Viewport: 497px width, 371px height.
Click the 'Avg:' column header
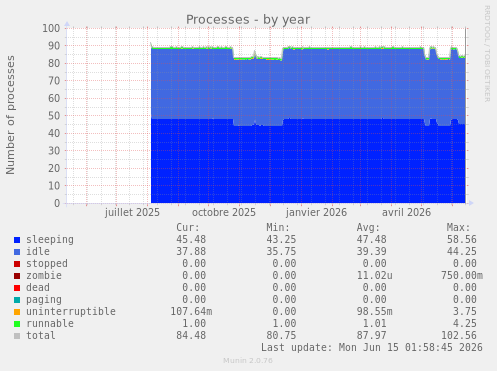(x=368, y=228)
